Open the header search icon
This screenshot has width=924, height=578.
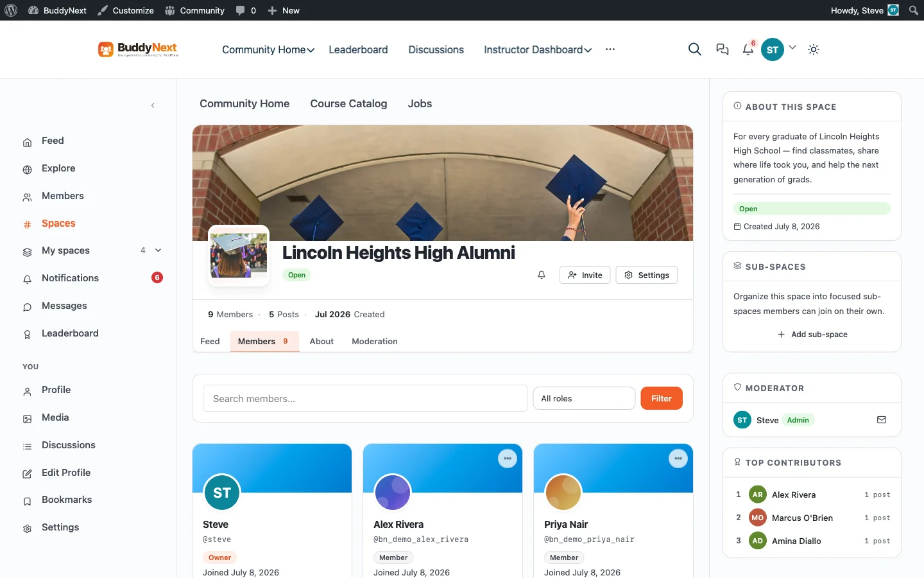click(x=694, y=49)
